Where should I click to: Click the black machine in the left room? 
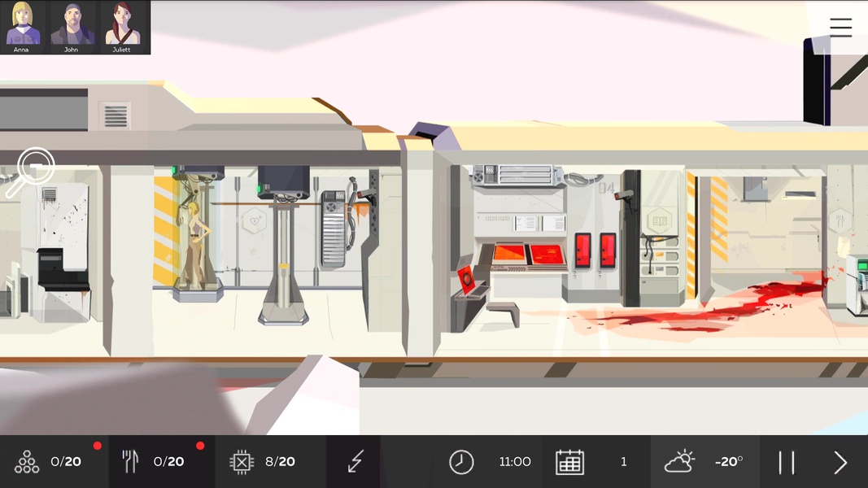pos(63,269)
